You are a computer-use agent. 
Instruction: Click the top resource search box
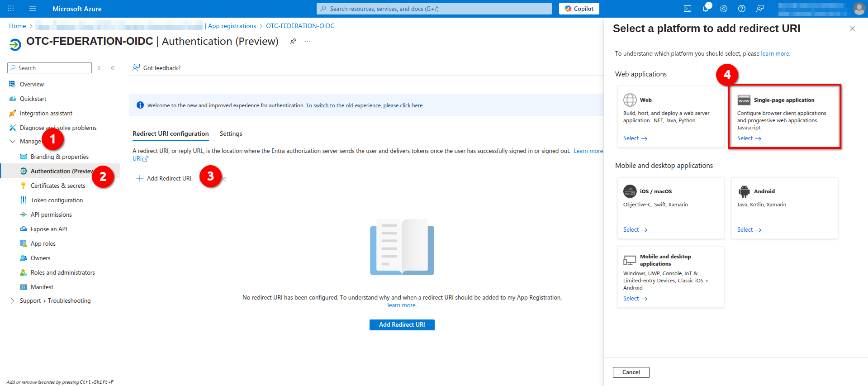click(434, 9)
